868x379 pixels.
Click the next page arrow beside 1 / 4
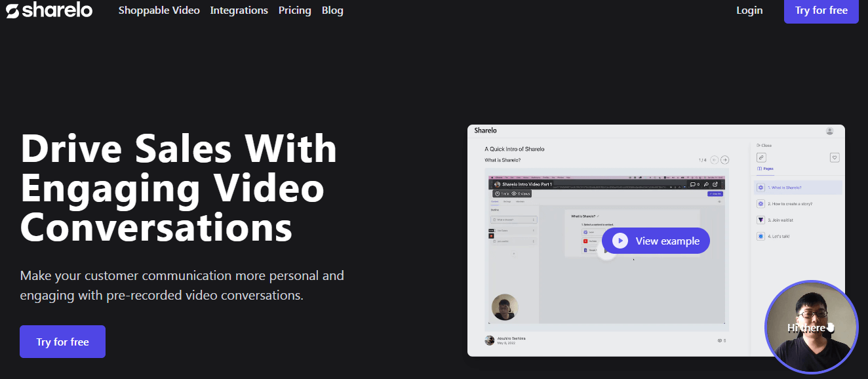[724, 160]
